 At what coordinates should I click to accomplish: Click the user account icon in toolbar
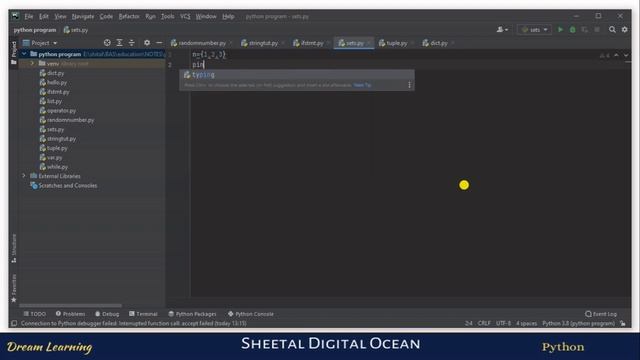502,29
